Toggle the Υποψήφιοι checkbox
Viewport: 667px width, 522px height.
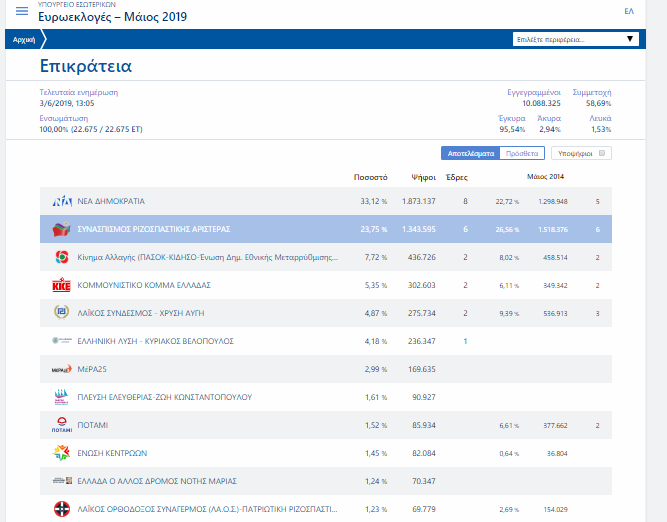tap(602, 154)
